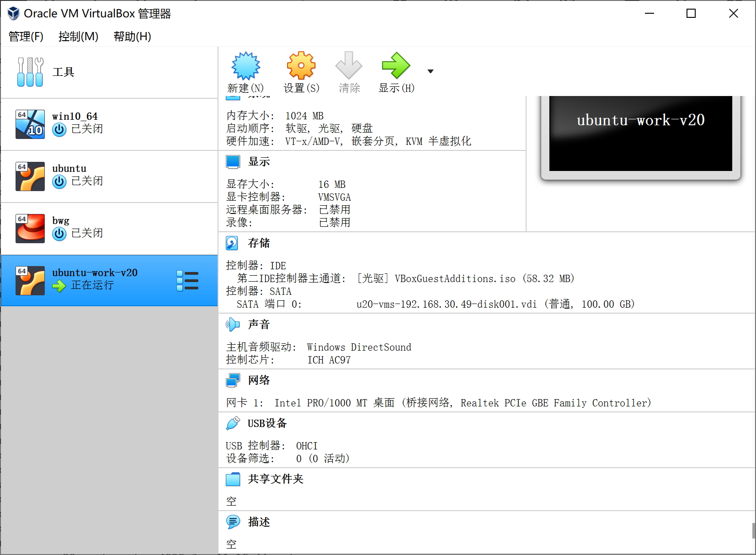756x555 pixels.
Task: Click the 声音 audio section icon
Action: (x=233, y=324)
